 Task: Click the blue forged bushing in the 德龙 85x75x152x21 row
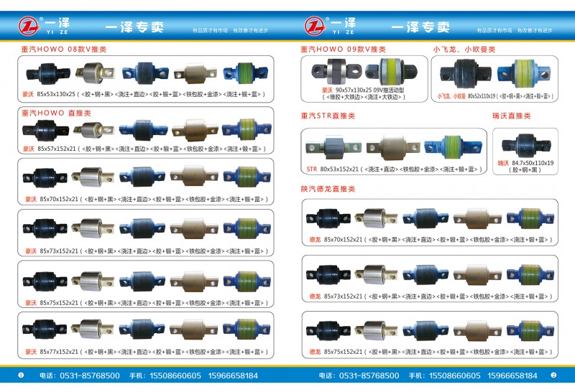click(425, 331)
